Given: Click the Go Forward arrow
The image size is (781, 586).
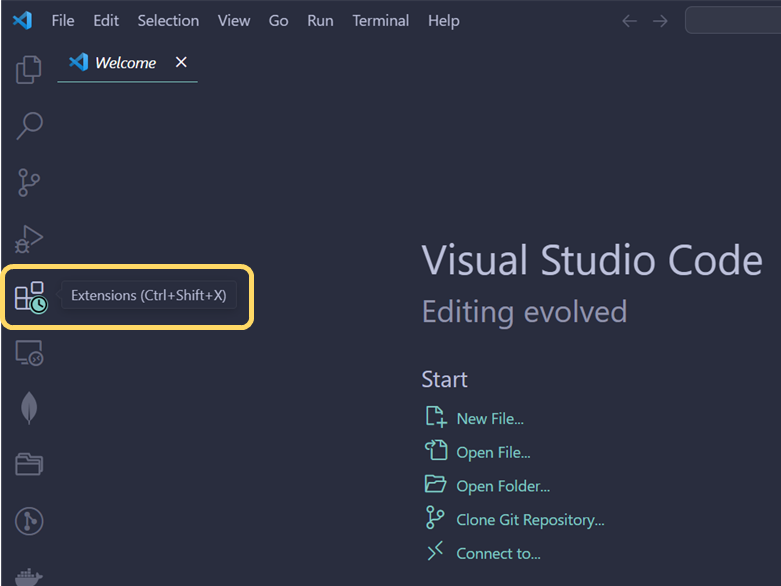Looking at the screenshot, I should tap(660, 21).
